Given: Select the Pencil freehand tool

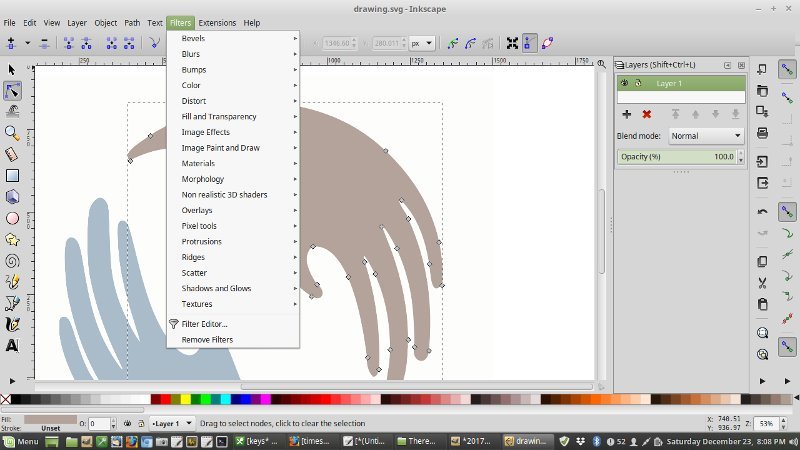Looking at the screenshot, I should (x=12, y=282).
